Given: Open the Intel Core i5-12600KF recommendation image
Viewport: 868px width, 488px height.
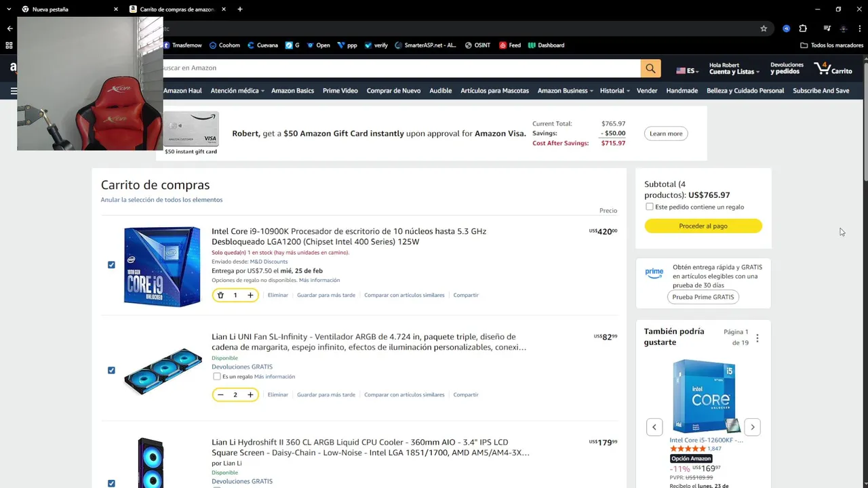Looking at the screenshot, I should click(703, 396).
